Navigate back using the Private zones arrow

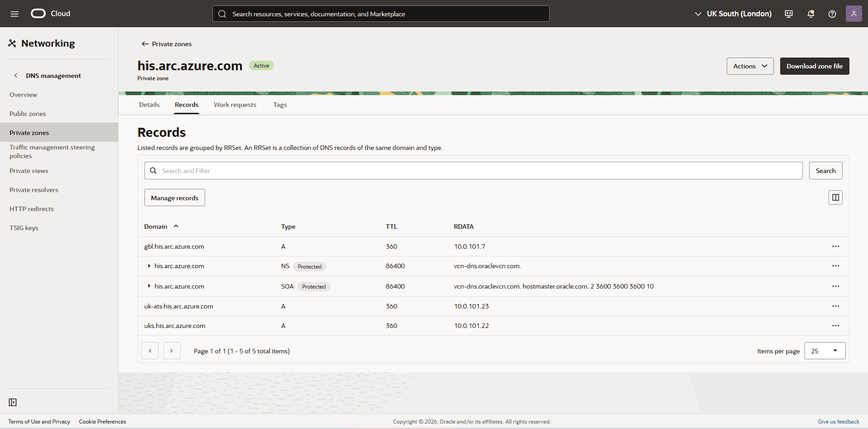tap(145, 43)
